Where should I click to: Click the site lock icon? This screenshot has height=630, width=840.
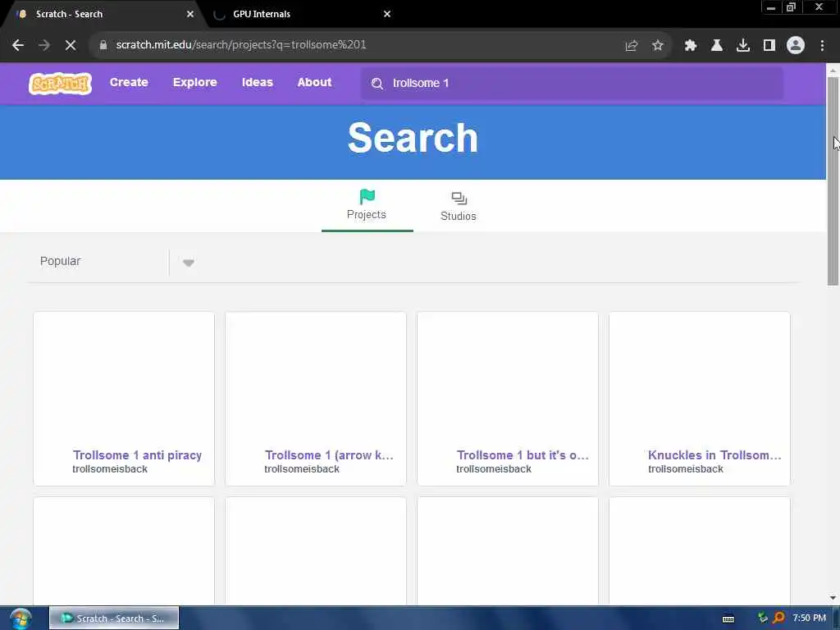tap(103, 45)
